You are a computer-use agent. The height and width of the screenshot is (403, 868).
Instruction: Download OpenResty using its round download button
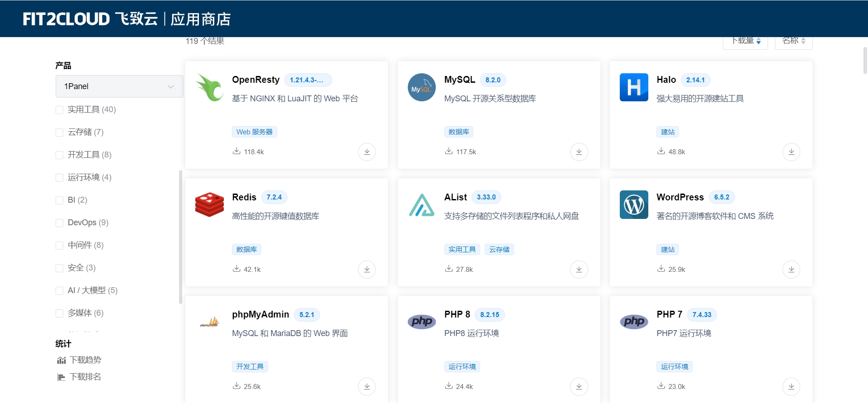[367, 152]
